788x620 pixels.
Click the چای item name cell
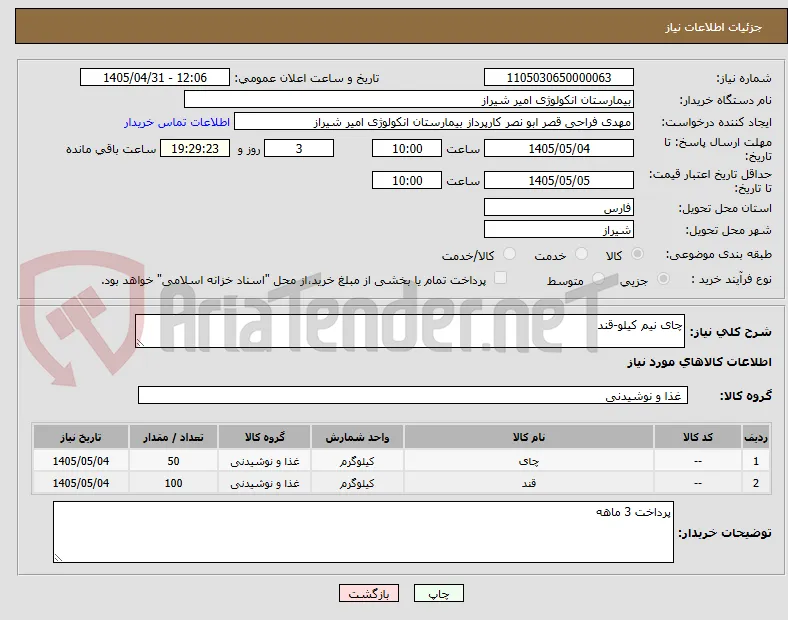(529, 461)
